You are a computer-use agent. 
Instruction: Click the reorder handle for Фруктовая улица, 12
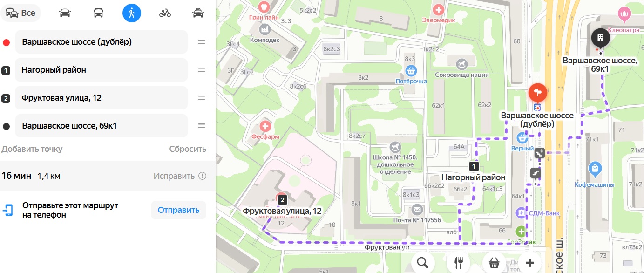(202, 98)
